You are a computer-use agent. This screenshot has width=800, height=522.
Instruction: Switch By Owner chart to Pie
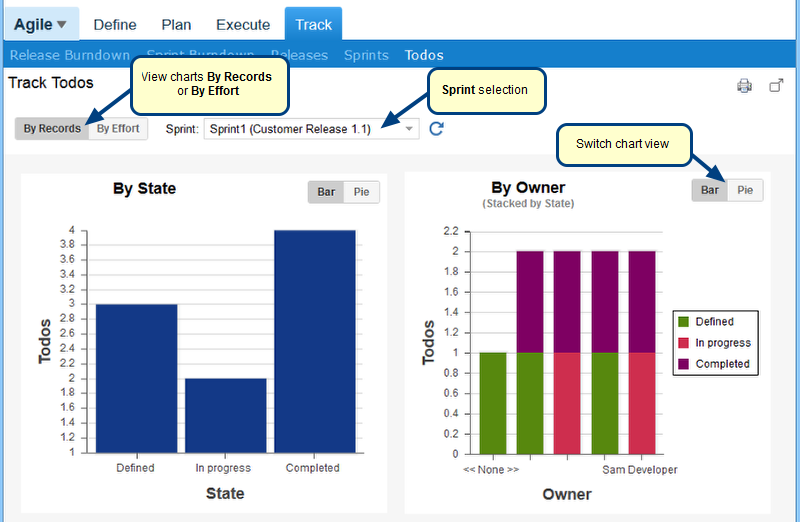[x=745, y=190]
